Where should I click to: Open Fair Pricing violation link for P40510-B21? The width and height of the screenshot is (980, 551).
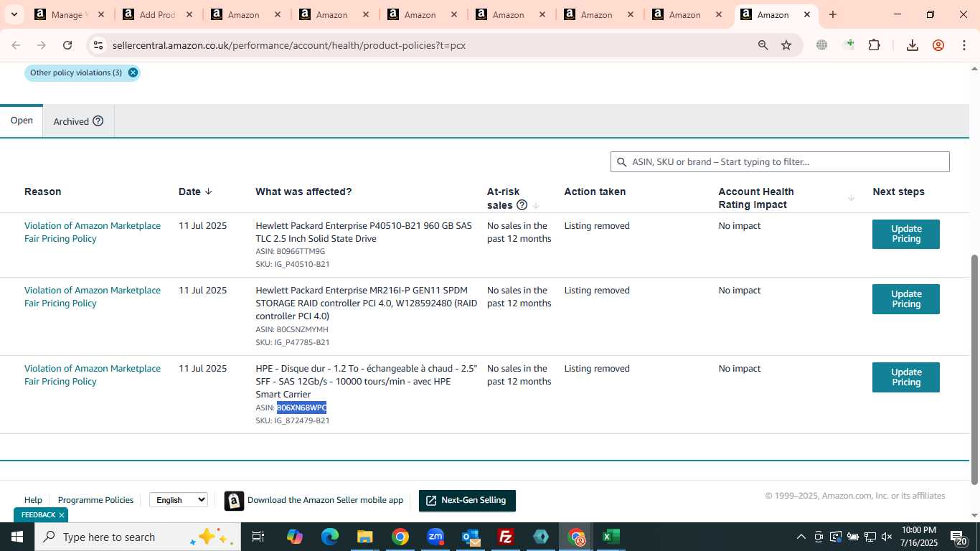pos(93,232)
